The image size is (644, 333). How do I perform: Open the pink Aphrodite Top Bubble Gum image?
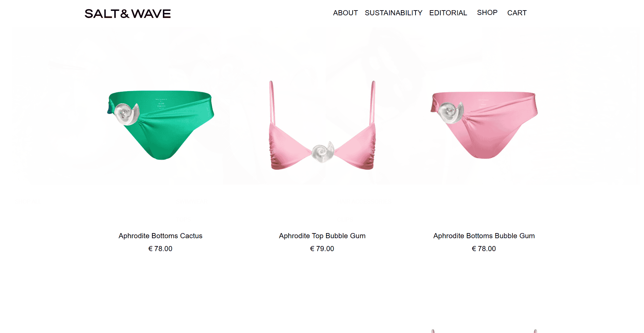click(322, 125)
